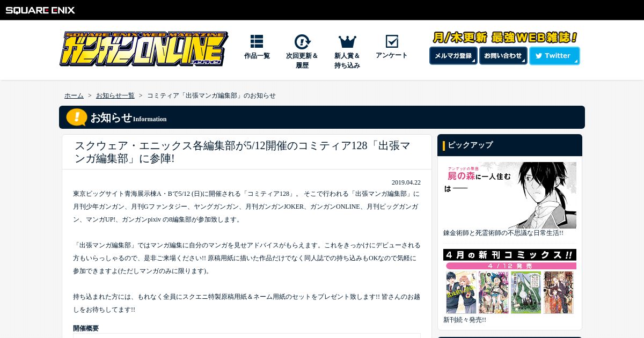Open 作品一覧 menu label
The width and height of the screenshot is (644, 338).
[257, 56]
